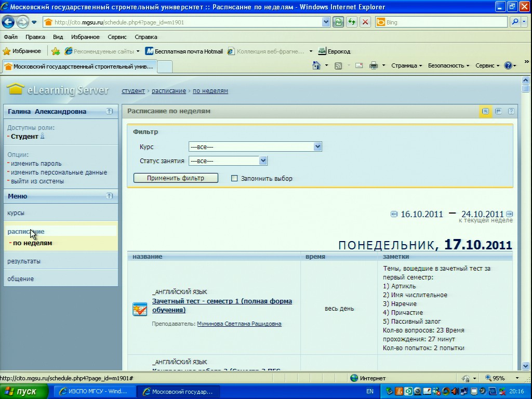Click the help question icon in Расписание header
This screenshot has height=399, width=532.
[x=511, y=111]
